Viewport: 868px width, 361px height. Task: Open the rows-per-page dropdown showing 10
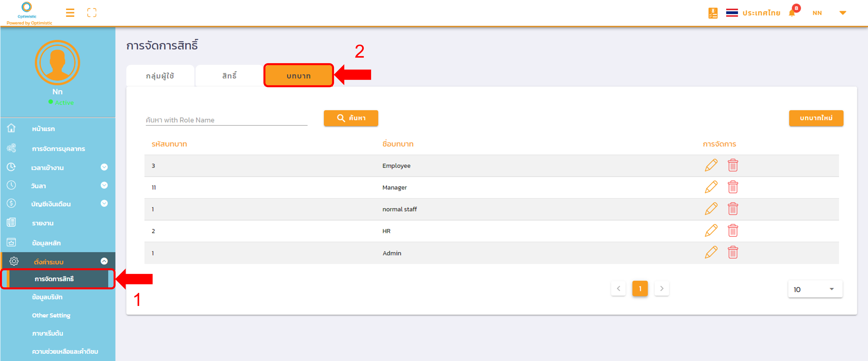[x=815, y=289]
